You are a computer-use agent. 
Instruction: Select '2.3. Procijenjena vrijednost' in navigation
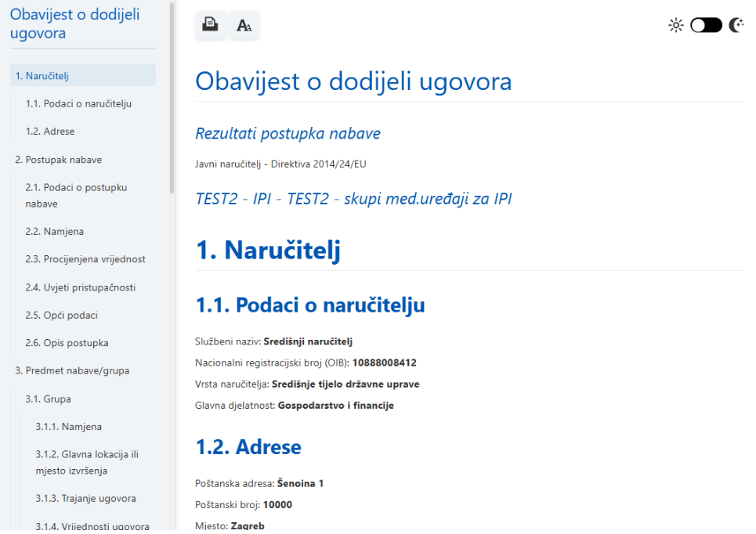(85, 259)
